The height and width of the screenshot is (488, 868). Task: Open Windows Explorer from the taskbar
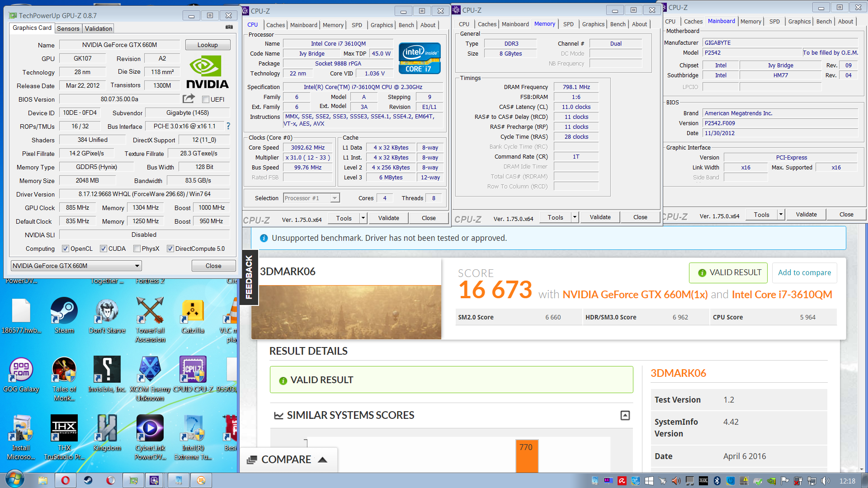click(x=42, y=480)
